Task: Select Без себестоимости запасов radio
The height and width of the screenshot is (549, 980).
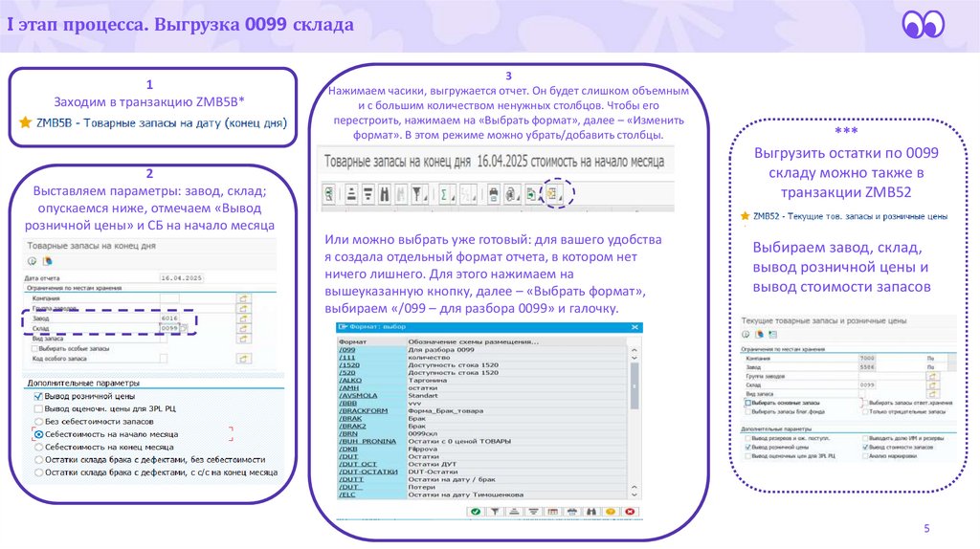Action: (38, 422)
